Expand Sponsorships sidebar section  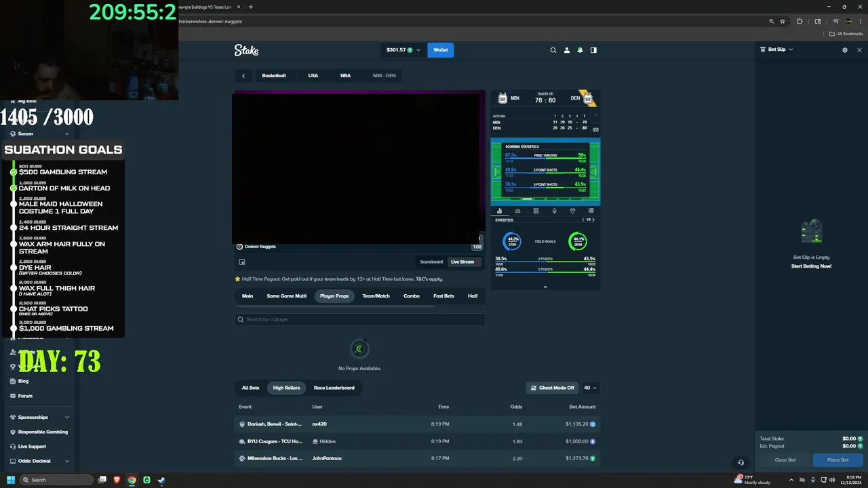click(x=39, y=418)
